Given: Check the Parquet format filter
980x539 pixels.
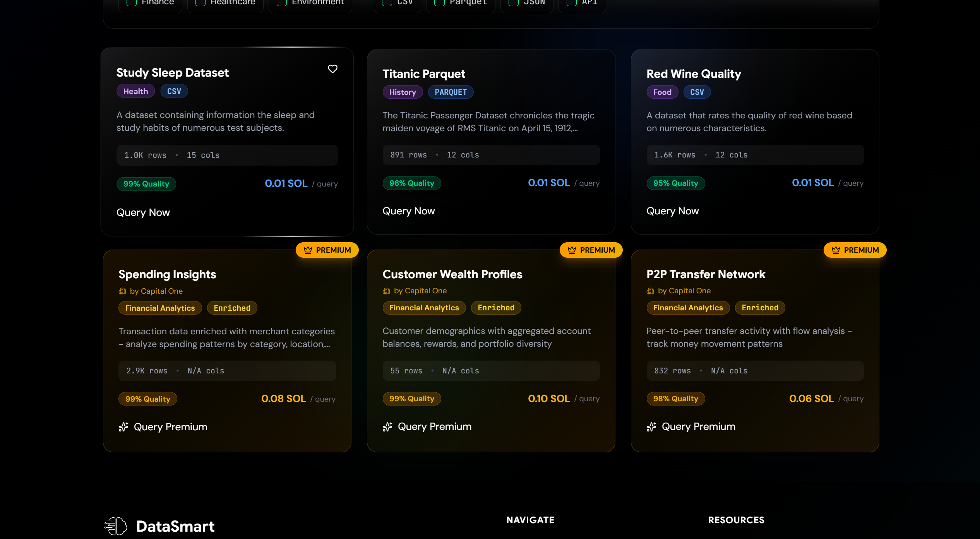Looking at the screenshot, I should click(x=439, y=2).
